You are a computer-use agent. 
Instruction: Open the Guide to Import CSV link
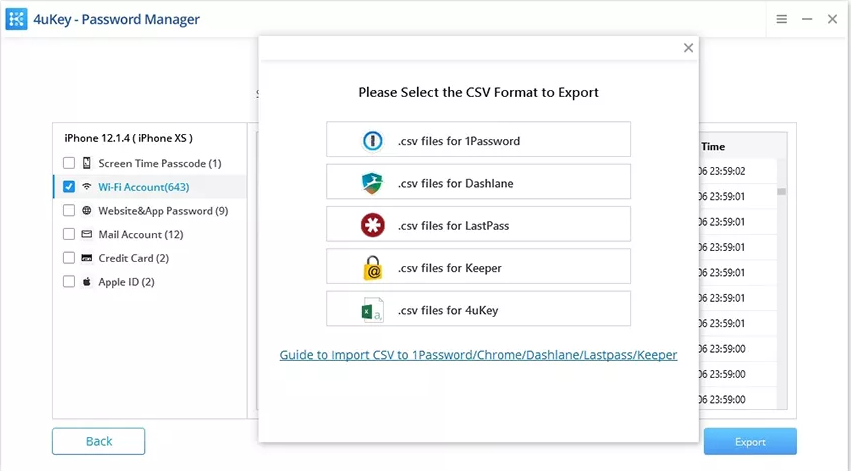point(478,355)
